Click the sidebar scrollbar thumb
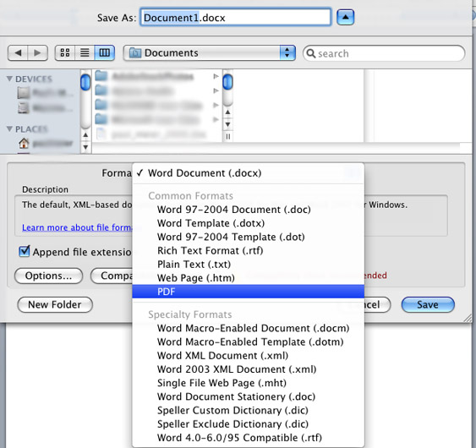 click(x=85, y=82)
